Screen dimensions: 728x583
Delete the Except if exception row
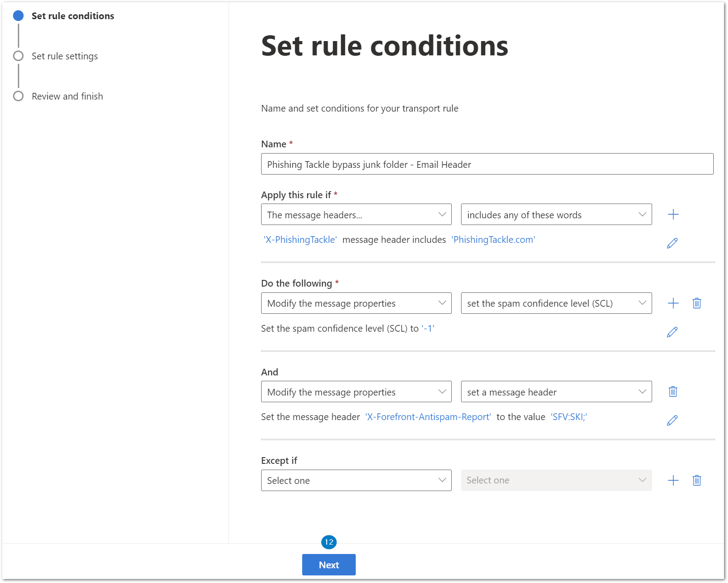point(697,480)
